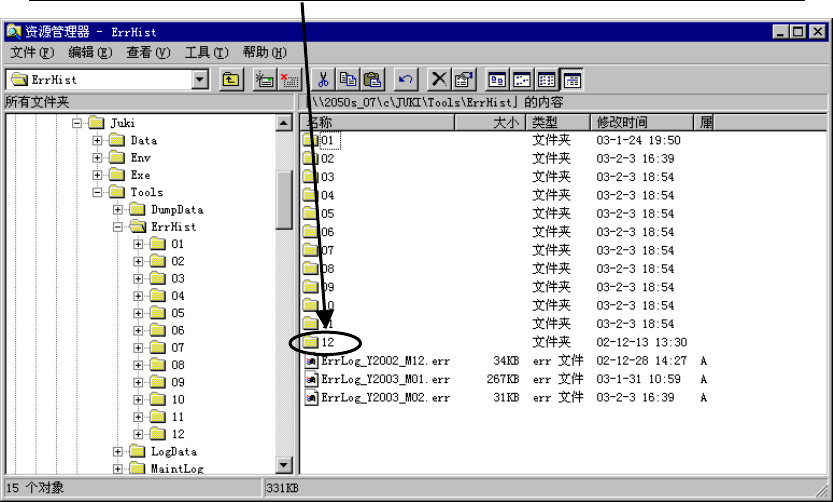Select the ErrLog_Y2003_M01.err file
Image resolution: width=833 pixels, height=502 pixels.
click(x=385, y=380)
